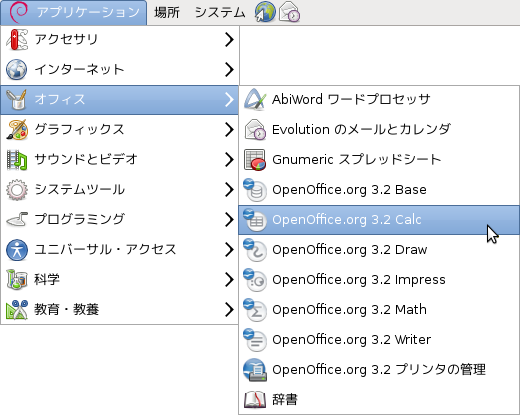520x415 pixels.
Task: Click the 科学 lab flask icon
Action: click(x=17, y=279)
